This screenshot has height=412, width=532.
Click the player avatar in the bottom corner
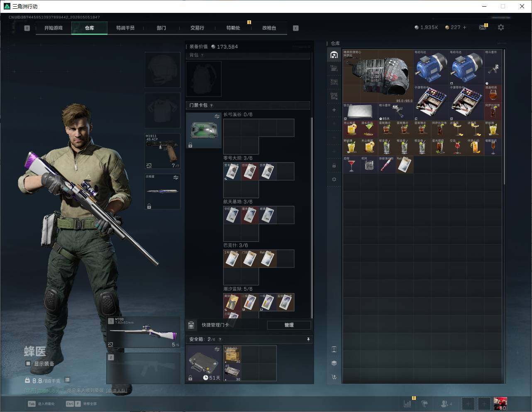pos(500,403)
